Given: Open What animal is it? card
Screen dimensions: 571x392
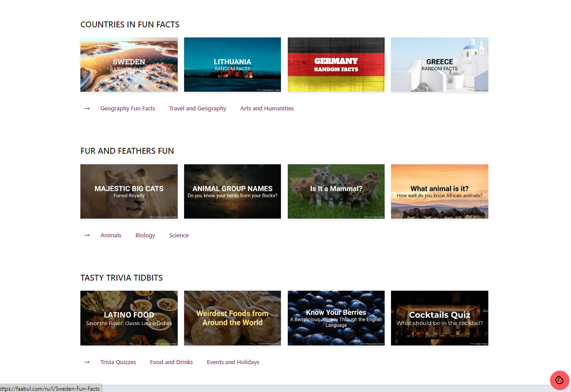Looking at the screenshot, I should (439, 191).
